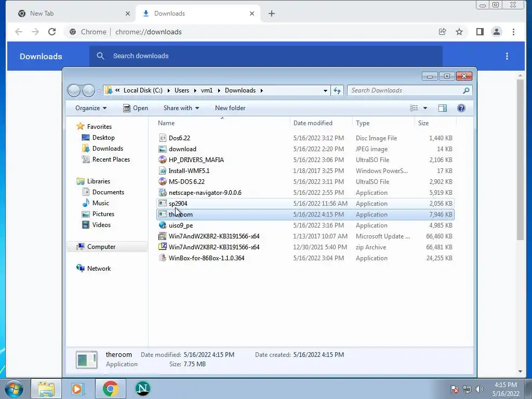Image resolution: width=532 pixels, height=399 pixels.
Task: Select Network in navigation pane
Action: pos(94,269)
